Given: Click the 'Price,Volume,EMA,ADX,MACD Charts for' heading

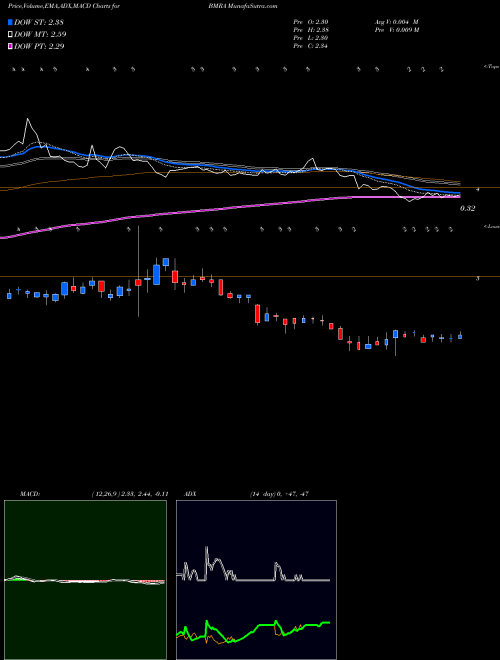Looking at the screenshot, I should point(64,6).
